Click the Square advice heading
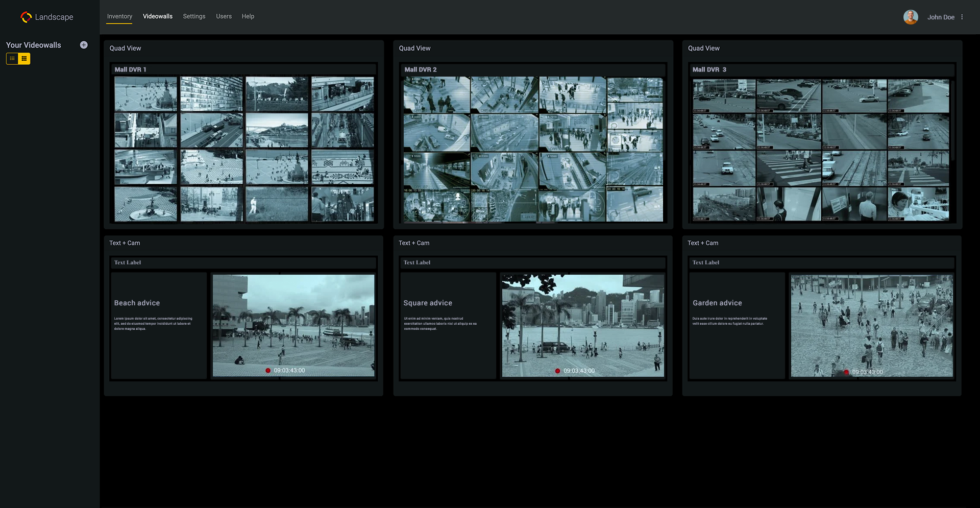 (428, 303)
